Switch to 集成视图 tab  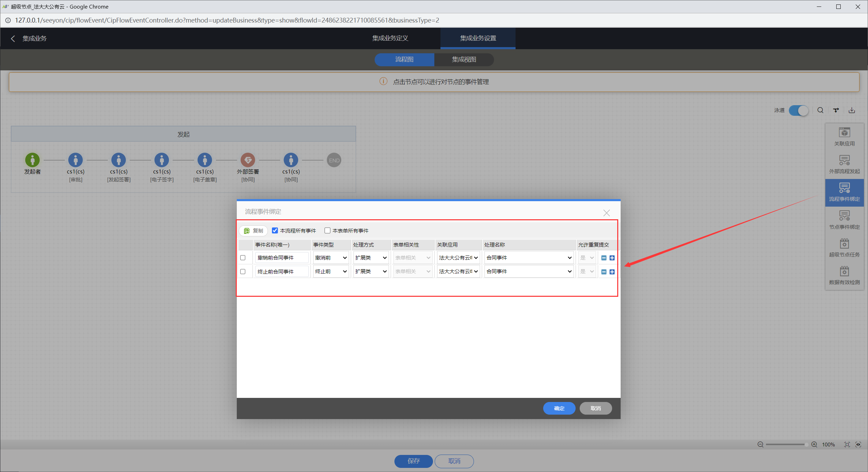pos(464,59)
